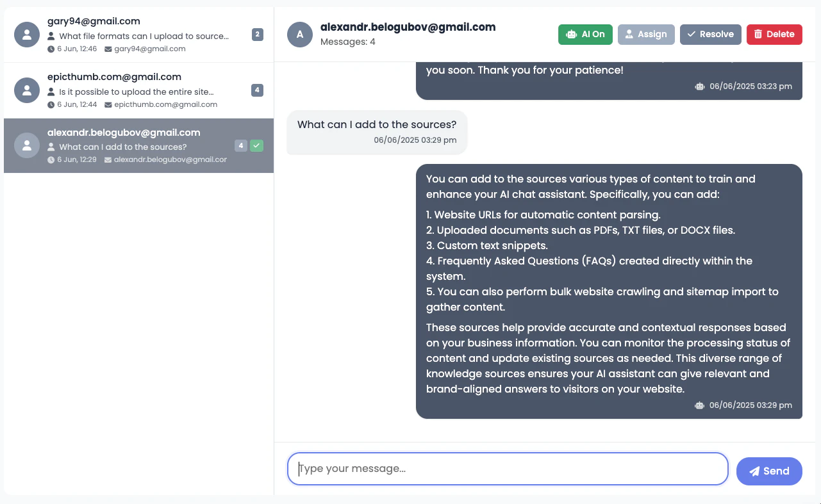Click the paper plane icon on the Send button
Viewport: 821px width, 504px height.
(x=756, y=471)
